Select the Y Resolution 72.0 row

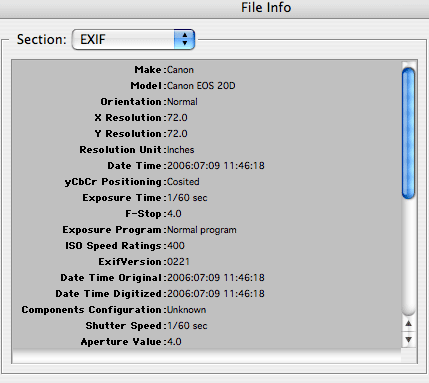pyautogui.click(x=206, y=134)
